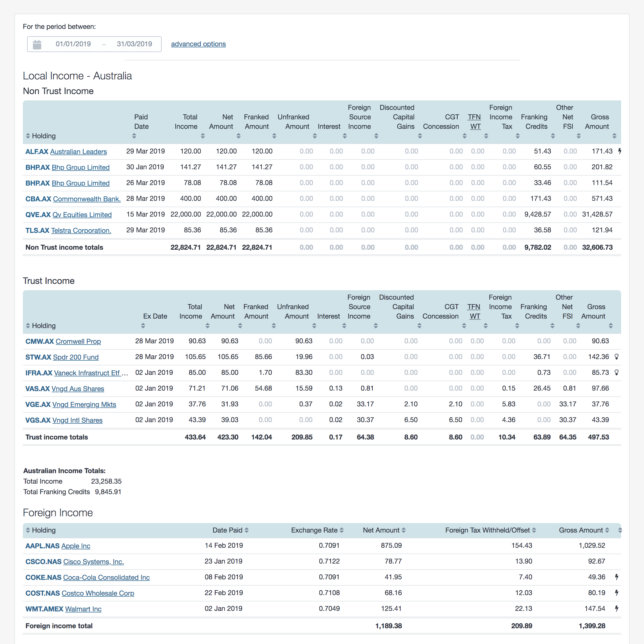This screenshot has height=644, width=644.
Task: Edit the start date 01/01/2019 field
Action: coord(73,44)
